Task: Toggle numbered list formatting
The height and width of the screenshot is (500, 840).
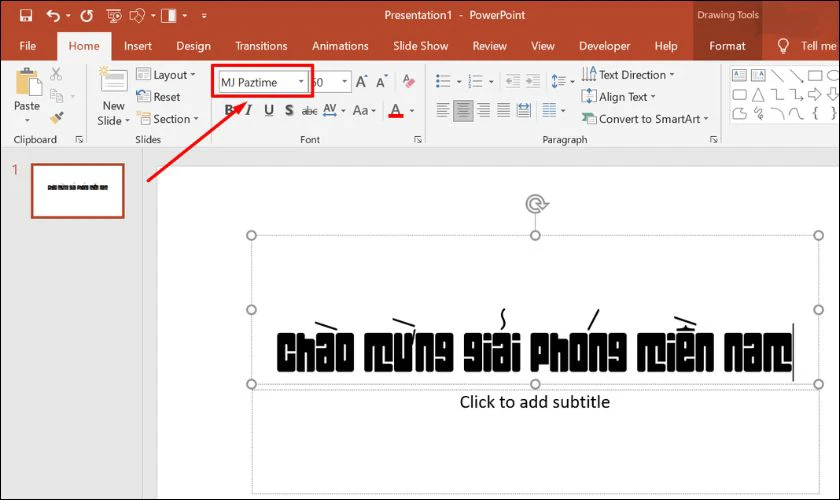Action: (475, 81)
